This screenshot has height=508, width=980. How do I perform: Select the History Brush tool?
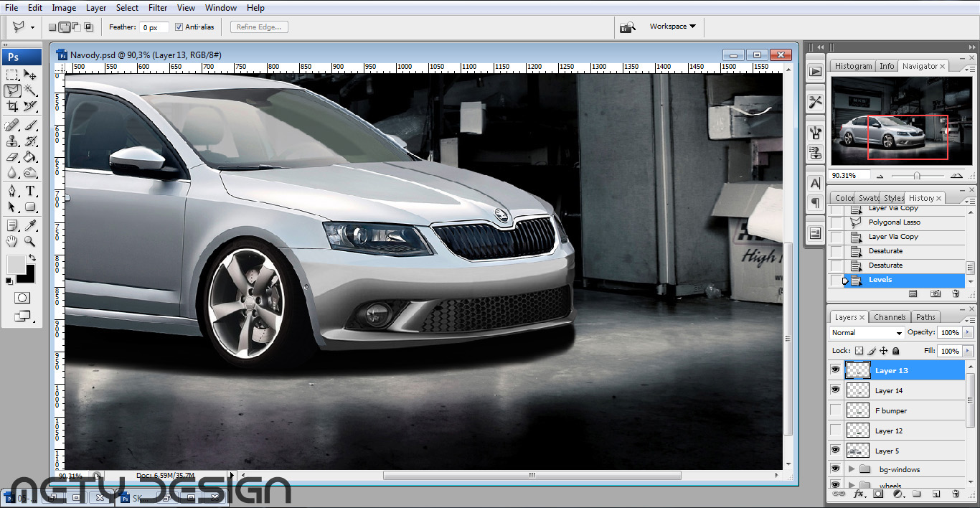pyautogui.click(x=30, y=141)
